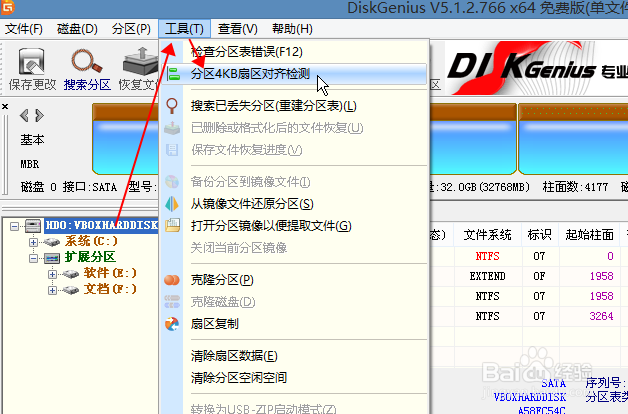This screenshot has height=414, width=628.
Task: Click the Search Partition (搜索分区) magnifier icon
Action: pos(87,62)
